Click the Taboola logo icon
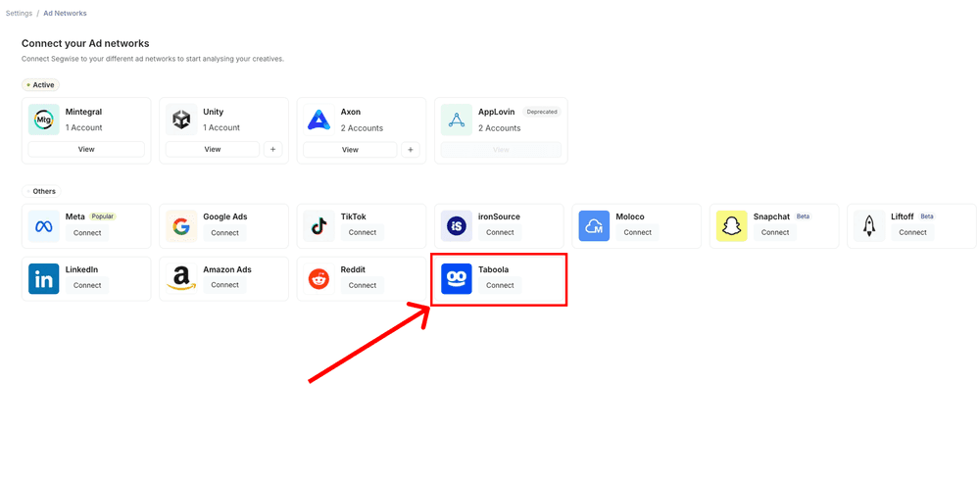This screenshot has height=480, width=980. [457, 279]
